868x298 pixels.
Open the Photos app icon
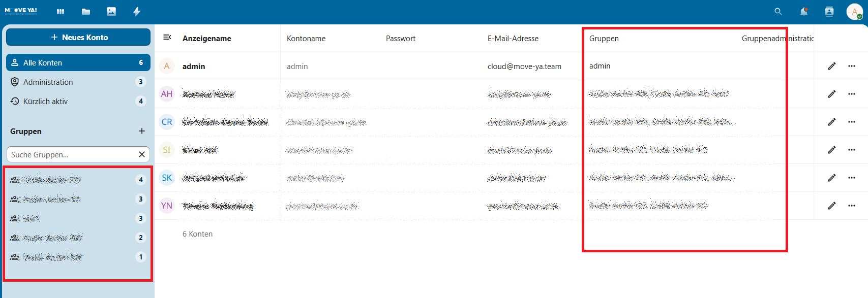click(x=111, y=12)
